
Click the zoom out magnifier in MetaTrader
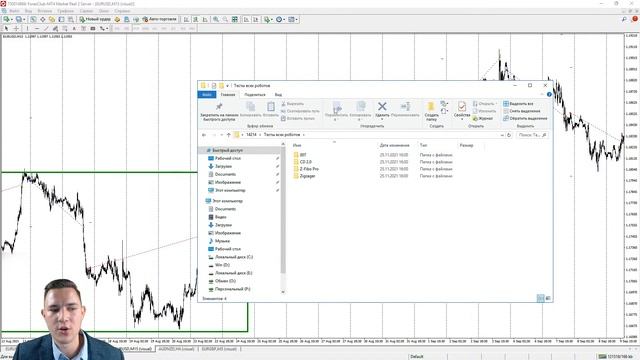pos(225,19)
